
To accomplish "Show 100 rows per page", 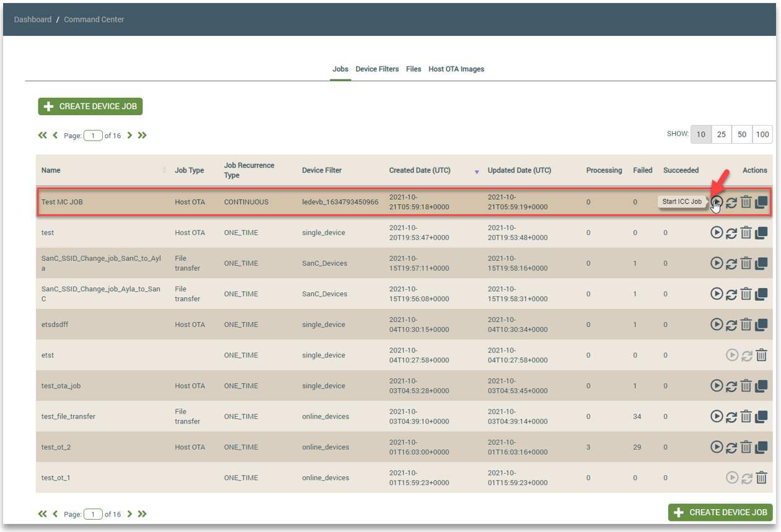I will [762, 134].
